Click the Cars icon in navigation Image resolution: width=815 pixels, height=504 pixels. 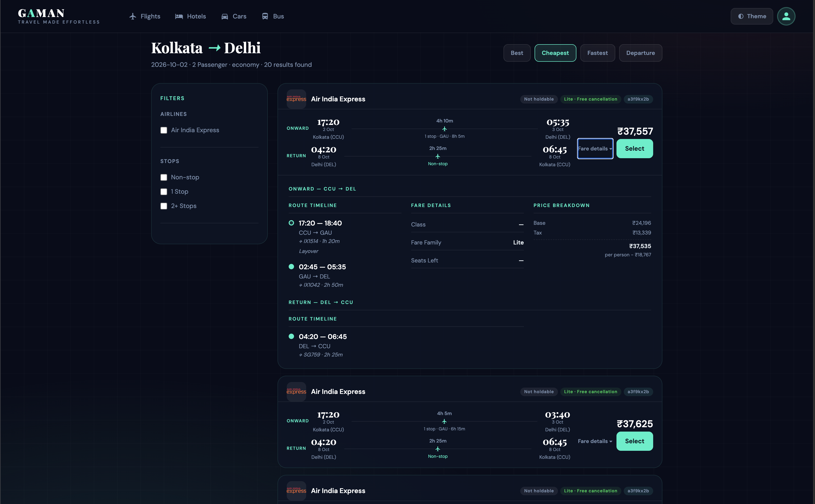click(225, 16)
